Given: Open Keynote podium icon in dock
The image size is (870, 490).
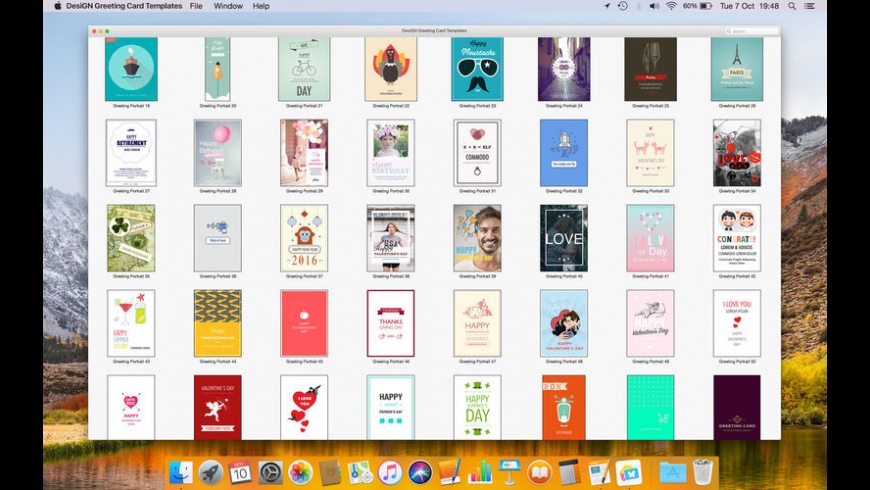Looking at the screenshot, I should tap(509, 473).
